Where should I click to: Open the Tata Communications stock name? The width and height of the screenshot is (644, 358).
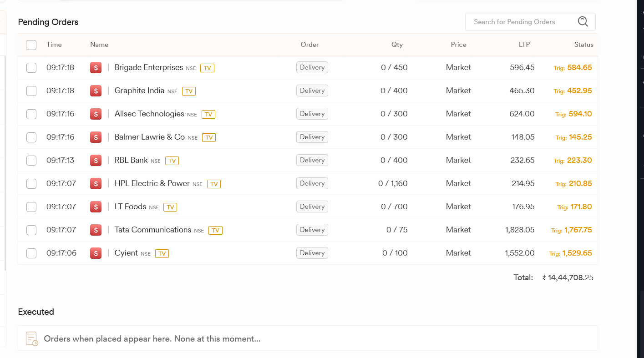(153, 230)
